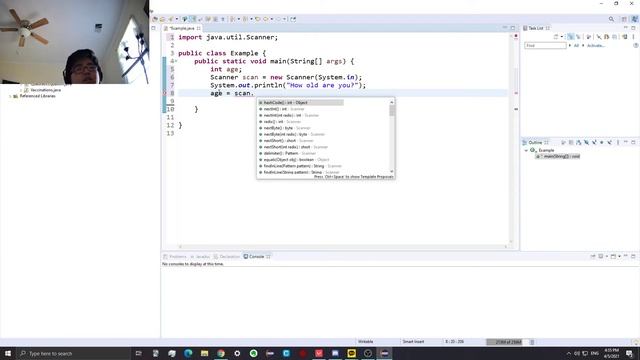Open the Javadoc tab
This screenshot has height=360, width=640.
point(200,256)
